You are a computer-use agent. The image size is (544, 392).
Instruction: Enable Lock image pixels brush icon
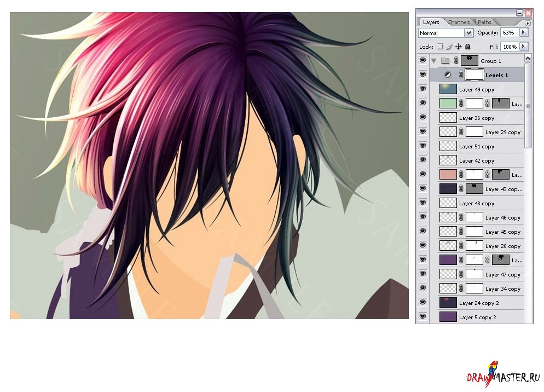[x=449, y=47]
